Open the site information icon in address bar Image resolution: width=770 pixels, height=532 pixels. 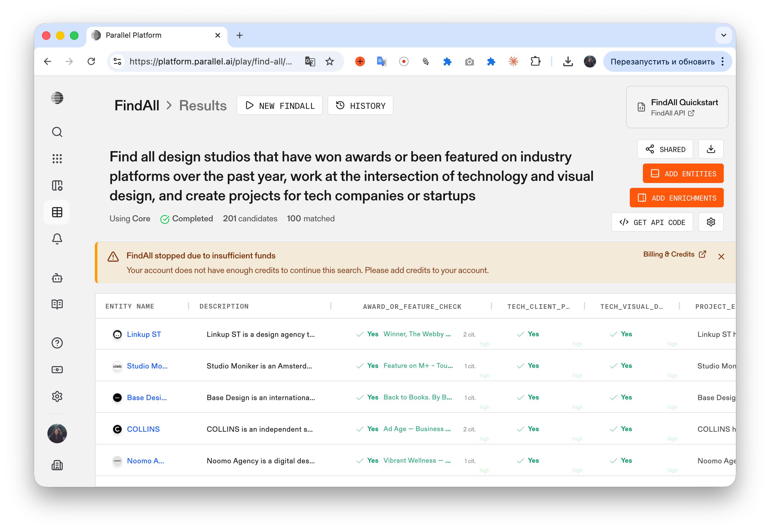point(117,61)
